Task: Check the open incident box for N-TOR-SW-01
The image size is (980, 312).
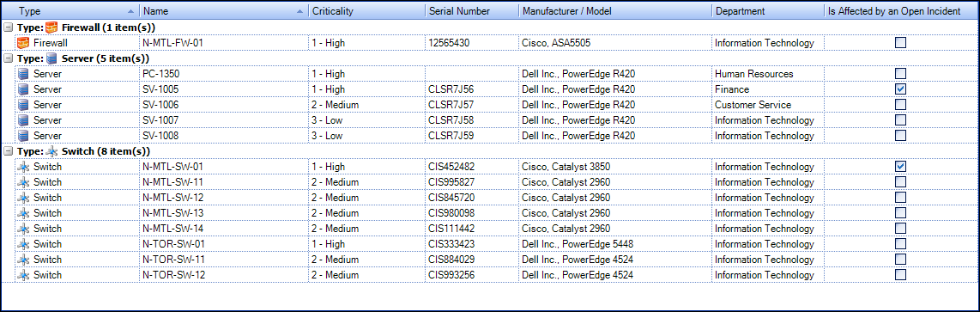Action: pyautogui.click(x=901, y=244)
